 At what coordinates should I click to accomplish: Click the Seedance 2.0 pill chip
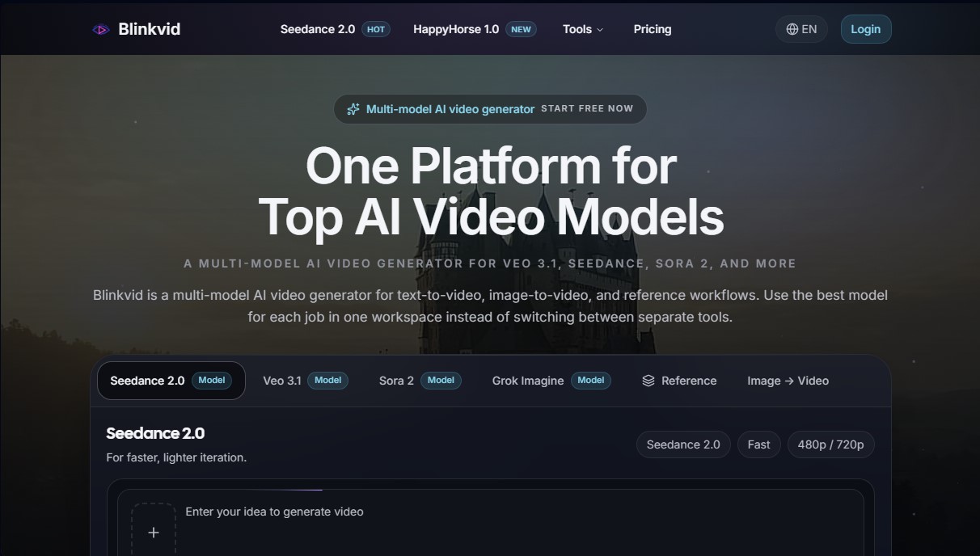pyautogui.click(x=683, y=444)
